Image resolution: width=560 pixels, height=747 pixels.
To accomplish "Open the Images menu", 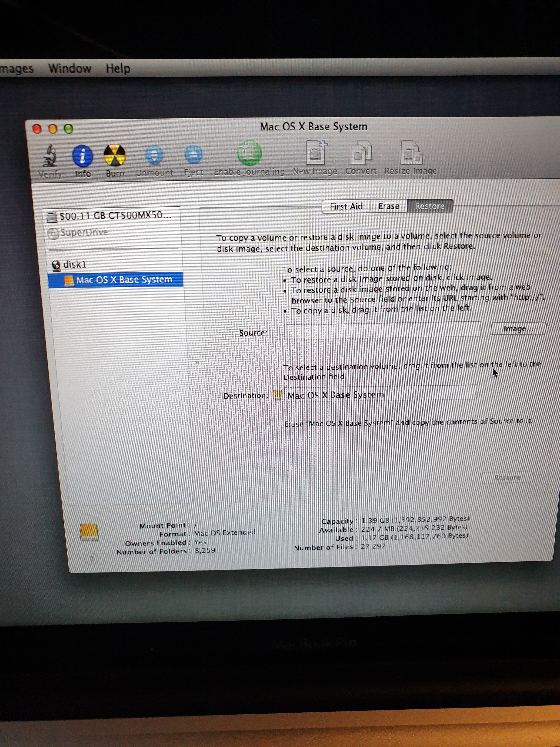I will (16, 69).
